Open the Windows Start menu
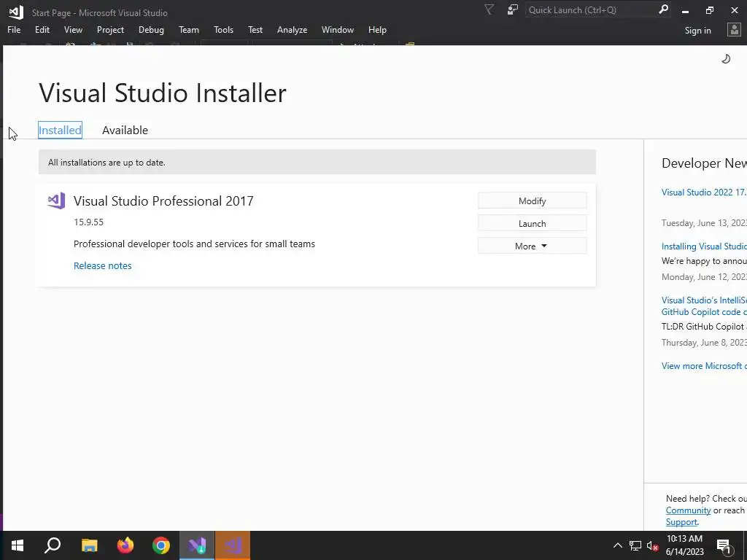The width and height of the screenshot is (747, 560). (18, 545)
